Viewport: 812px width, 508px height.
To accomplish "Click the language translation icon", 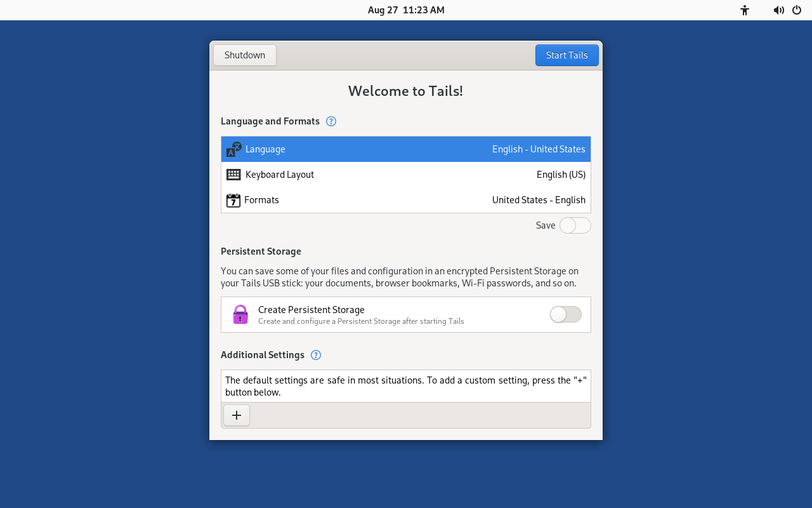I will (234, 149).
